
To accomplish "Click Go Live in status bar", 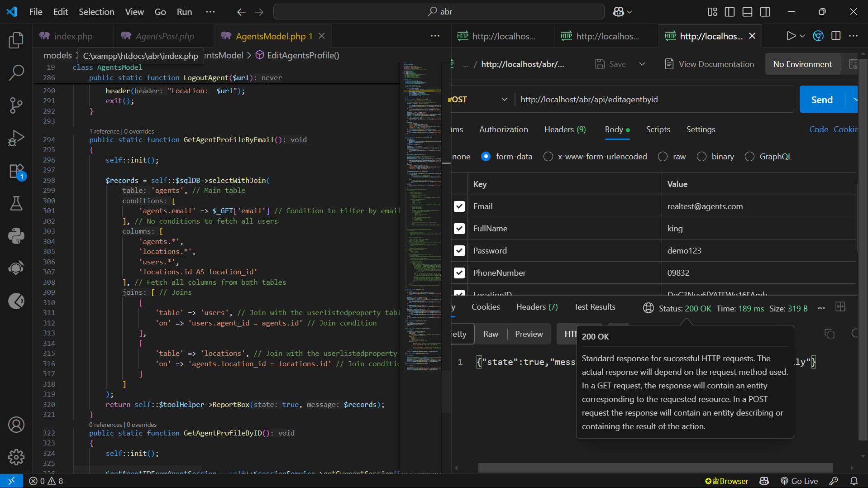I will [x=799, y=481].
